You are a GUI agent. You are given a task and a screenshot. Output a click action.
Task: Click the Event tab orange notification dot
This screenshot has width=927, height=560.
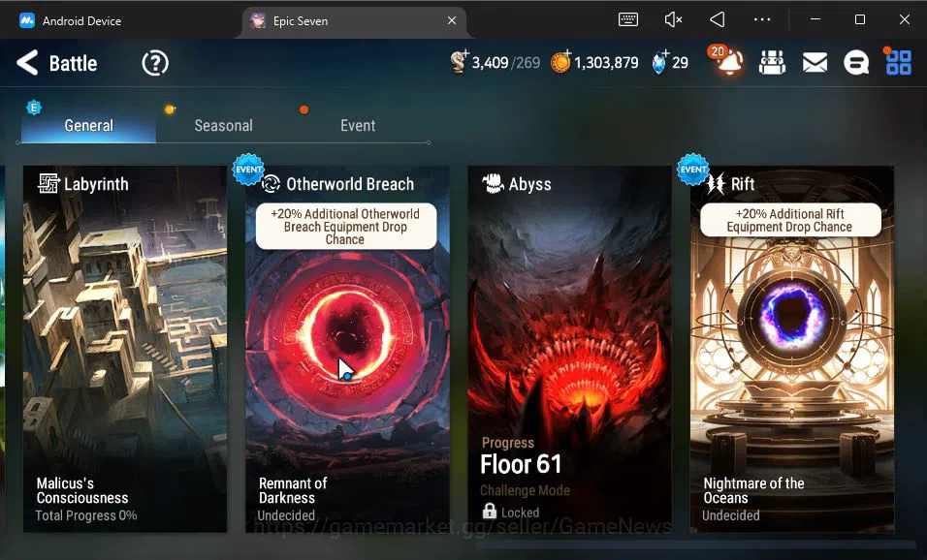coord(304,109)
